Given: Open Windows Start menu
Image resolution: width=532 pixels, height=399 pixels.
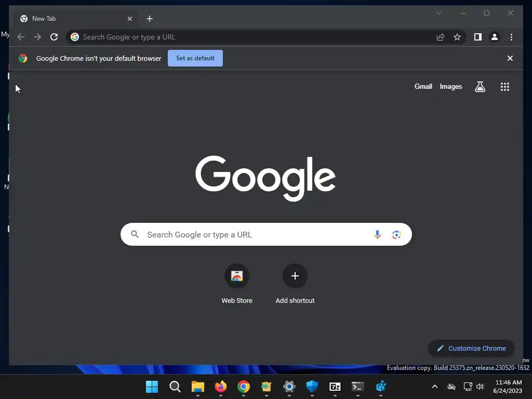Looking at the screenshot, I should tap(152, 387).
